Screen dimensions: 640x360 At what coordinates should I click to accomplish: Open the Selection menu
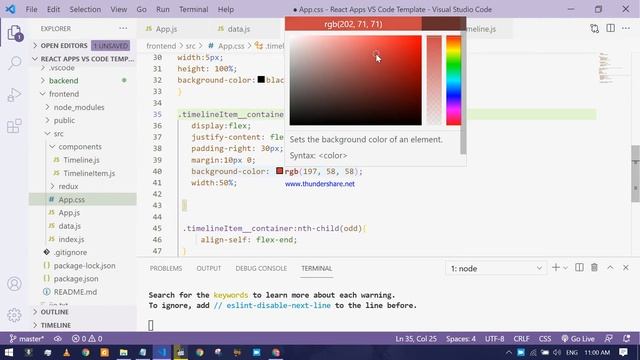(x=85, y=9)
